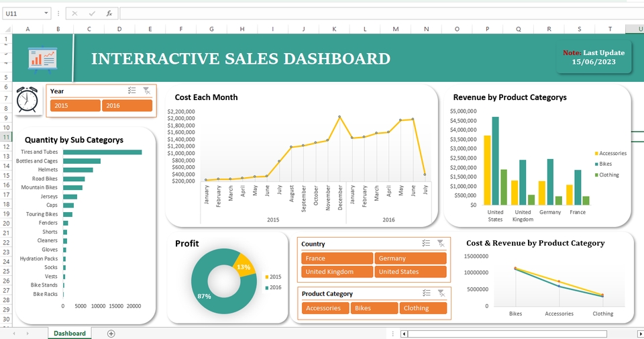
Task: Select row 20 header
Action: click(x=6, y=223)
